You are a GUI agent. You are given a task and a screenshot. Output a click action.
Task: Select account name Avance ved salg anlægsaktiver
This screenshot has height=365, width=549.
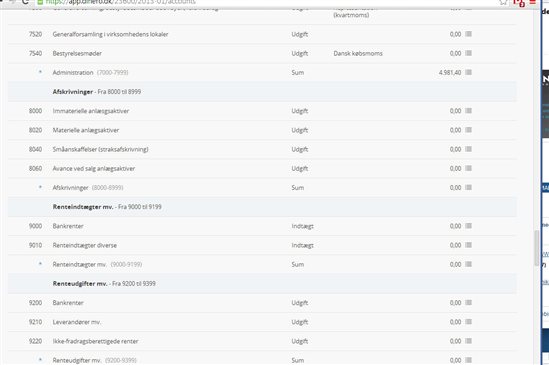coord(94,168)
